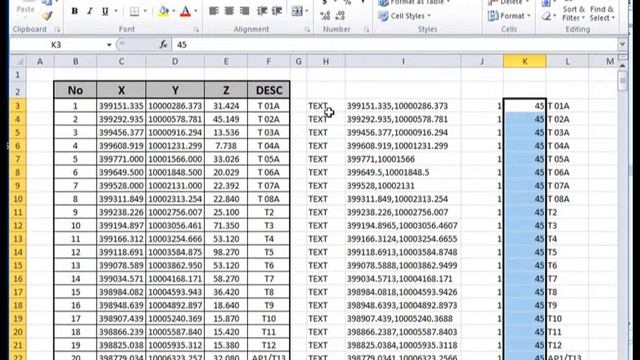Center-align cell text
The height and width of the screenshot is (360, 640).
click(x=229, y=11)
